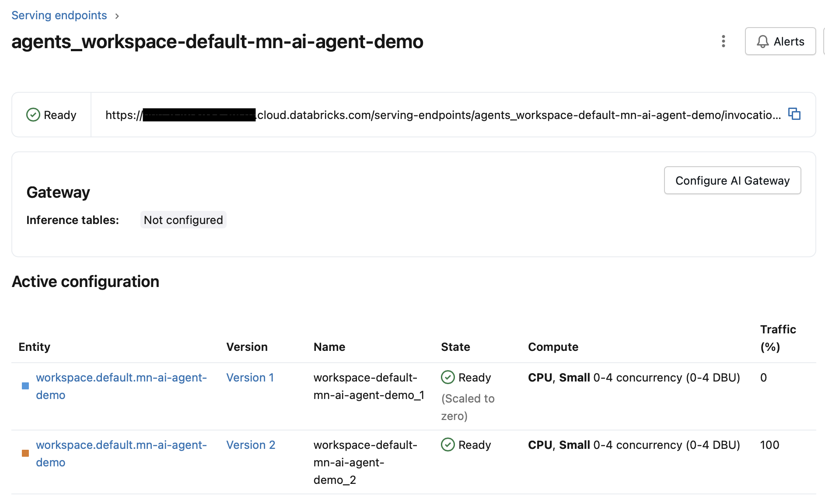
Task: Open the kebab more-options menu
Action: [724, 41]
